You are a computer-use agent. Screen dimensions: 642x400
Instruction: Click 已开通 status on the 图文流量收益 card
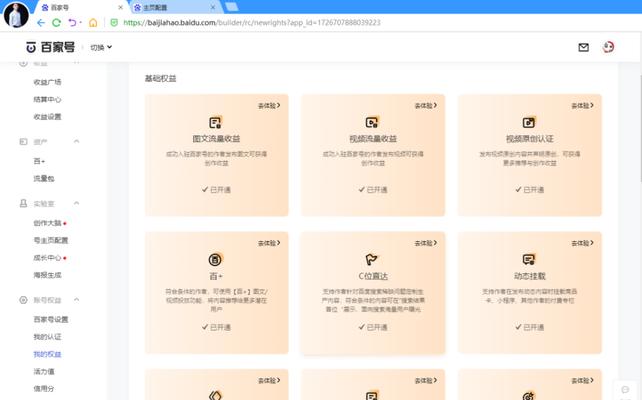pos(216,190)
